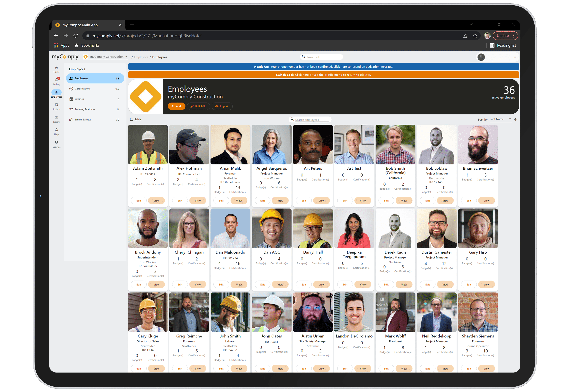Open Library from the sidebar

tap(57, 118)
